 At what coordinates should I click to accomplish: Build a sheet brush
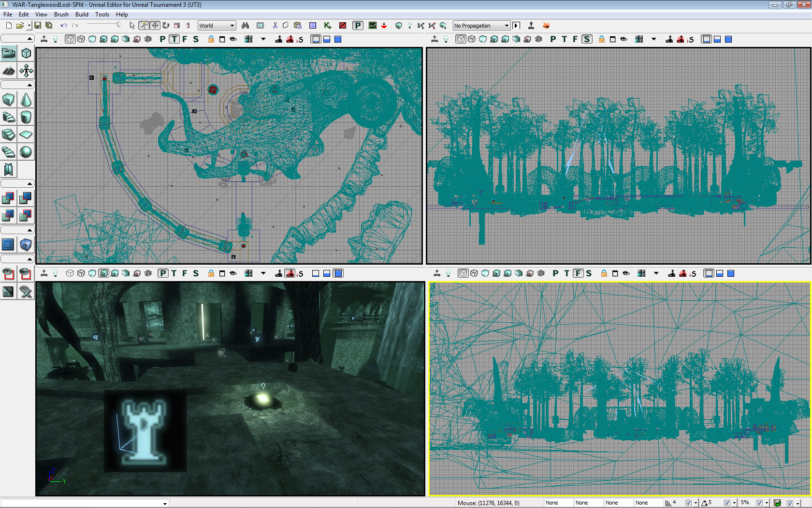click(x=26, y=134)
